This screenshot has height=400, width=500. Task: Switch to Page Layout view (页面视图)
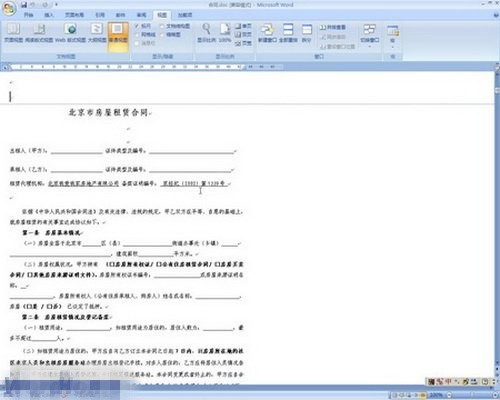[x=13, y=33]
